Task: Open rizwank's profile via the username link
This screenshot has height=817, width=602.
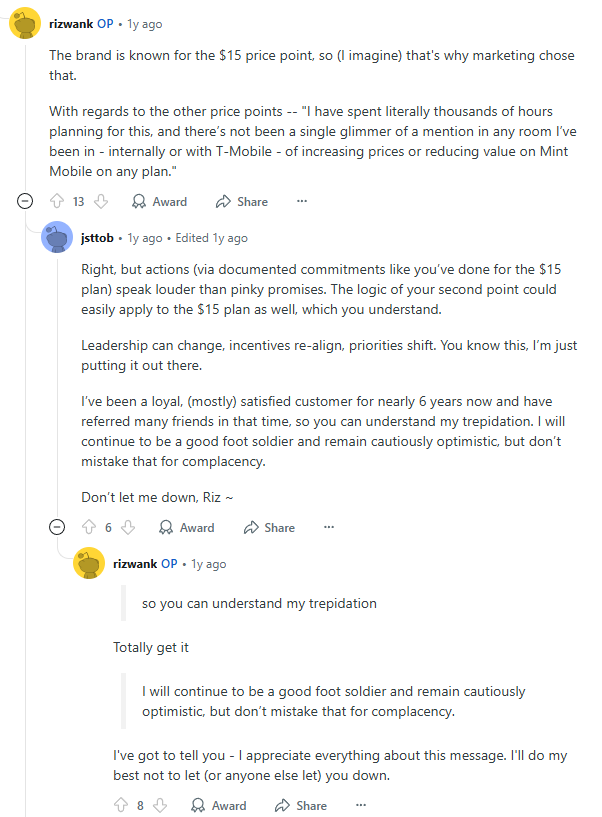Action: tap(73, 23)
